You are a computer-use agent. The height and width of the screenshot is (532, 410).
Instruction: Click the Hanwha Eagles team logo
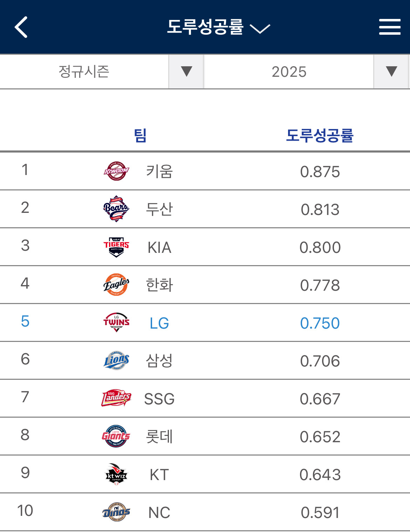[116, 285]
